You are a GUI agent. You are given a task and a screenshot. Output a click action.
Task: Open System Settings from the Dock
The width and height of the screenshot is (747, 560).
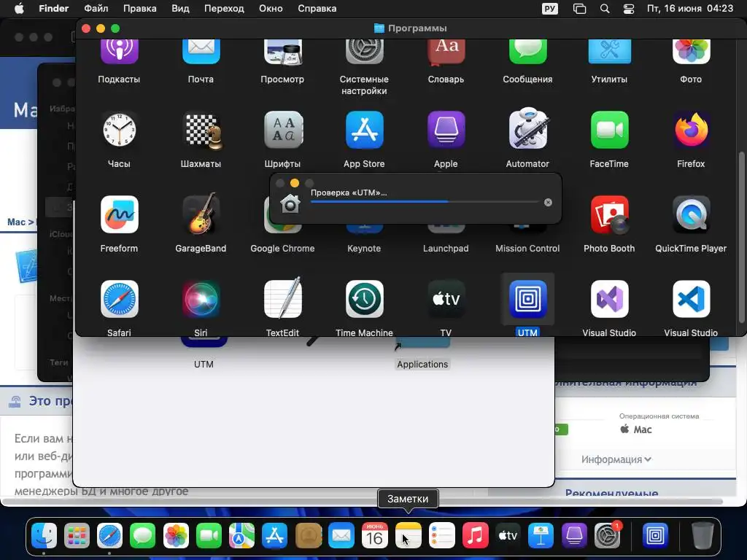(608, 535)
